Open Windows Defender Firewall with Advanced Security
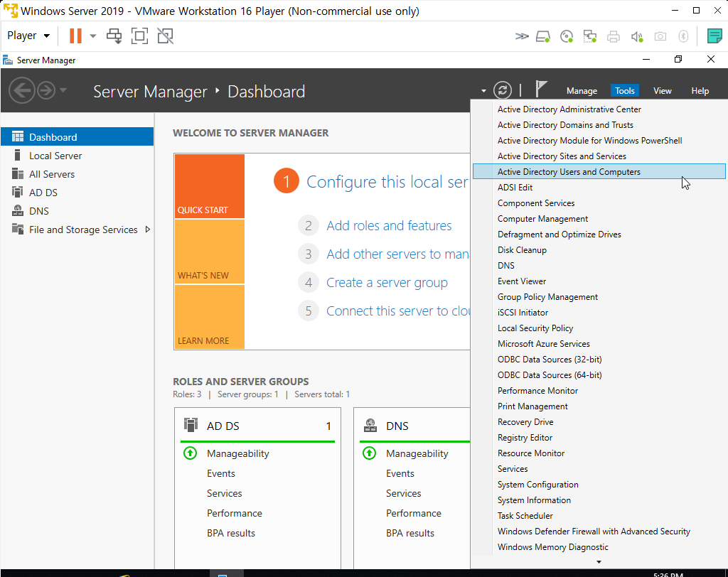The width and height of the screenshot is (728, 577). coord(599,532)
